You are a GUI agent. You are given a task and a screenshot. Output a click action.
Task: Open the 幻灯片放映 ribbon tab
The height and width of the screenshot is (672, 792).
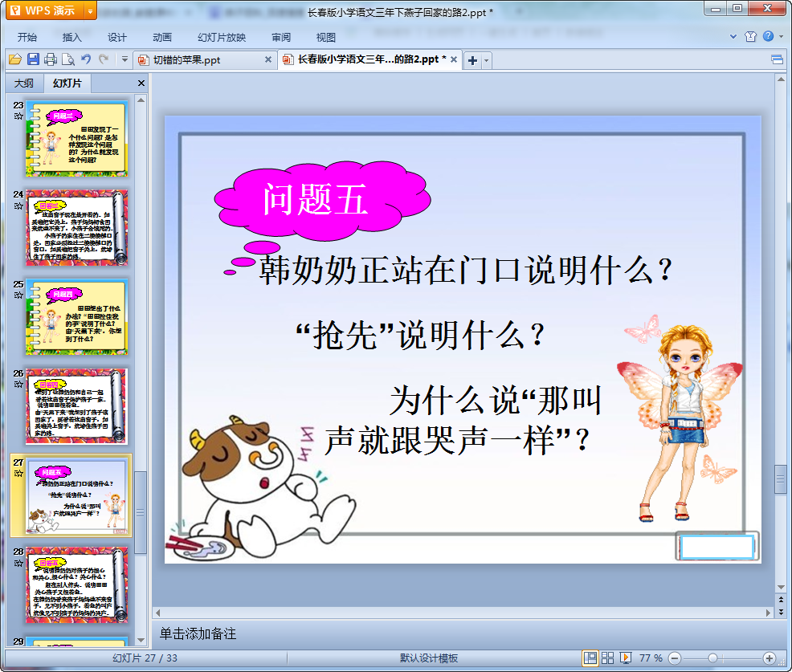pyautogui.click(x=222, y=38)
